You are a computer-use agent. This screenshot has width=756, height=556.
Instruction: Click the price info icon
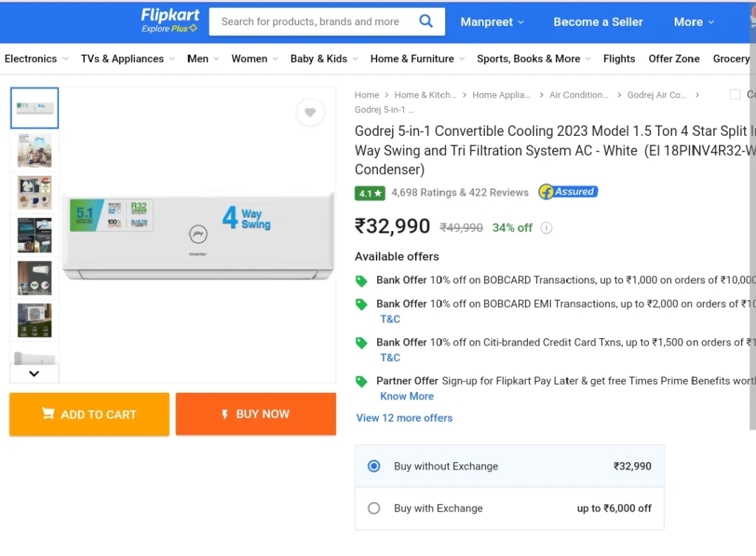click(x=546, y=227)
